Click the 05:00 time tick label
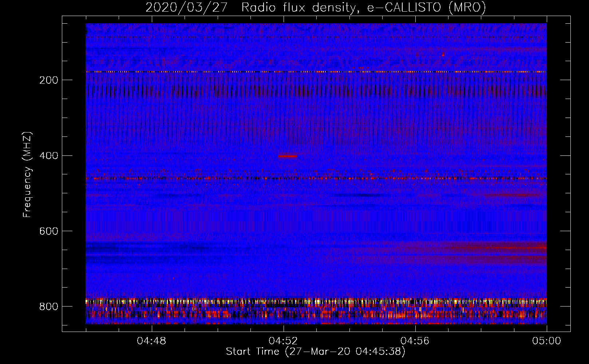This screenshot has width=589, height=364. coord(547,341)
